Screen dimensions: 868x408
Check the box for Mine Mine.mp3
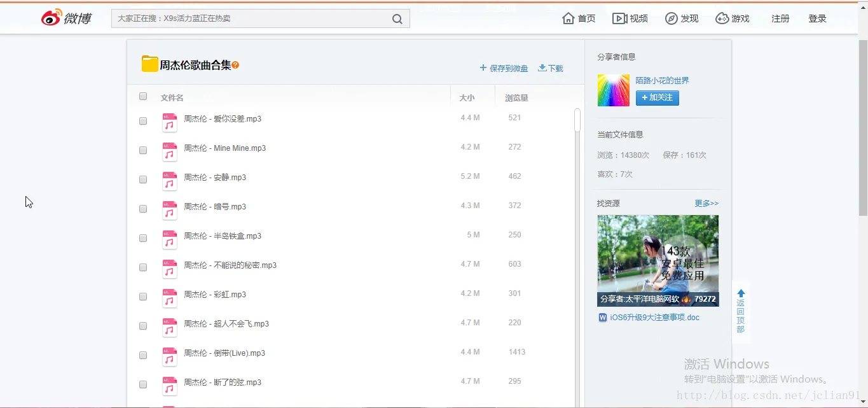pyautogui.click(x=143, y=150)
